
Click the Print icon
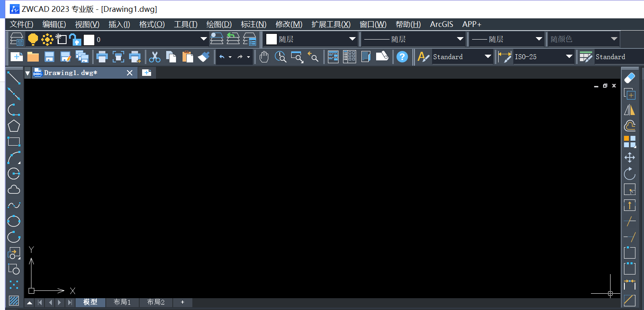[102, 57]
